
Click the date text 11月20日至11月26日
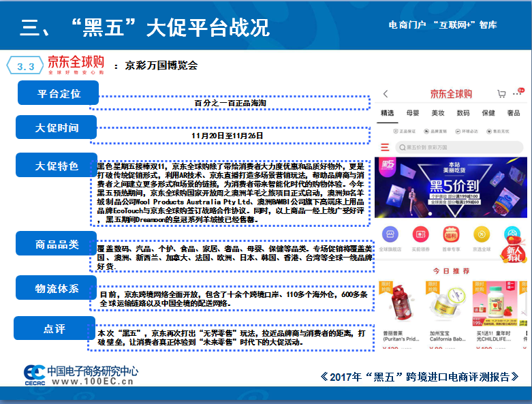pyautogui.click(x=228, y=136)
